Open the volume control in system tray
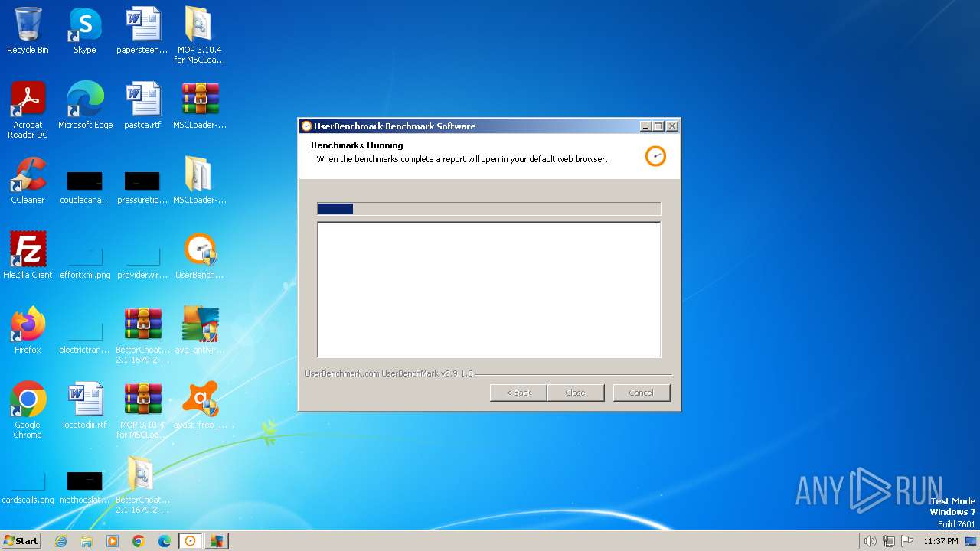 pos(870,541)
